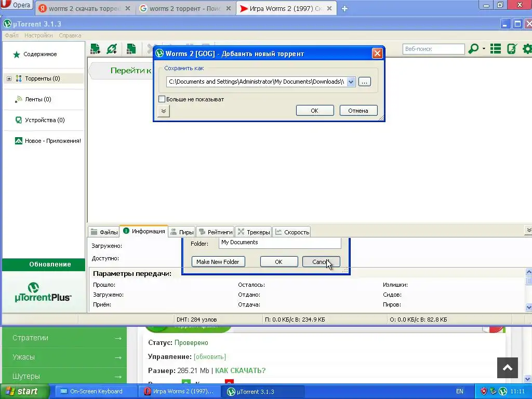Screen dimensions: 532x399
Task: Click the info pane scrollbar down arrow
Action: point(528,308)
